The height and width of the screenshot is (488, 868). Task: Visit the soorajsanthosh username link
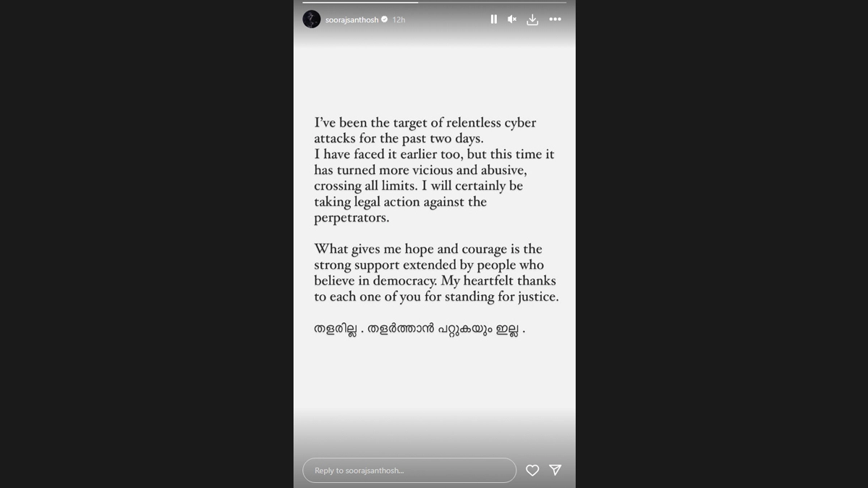352,20
